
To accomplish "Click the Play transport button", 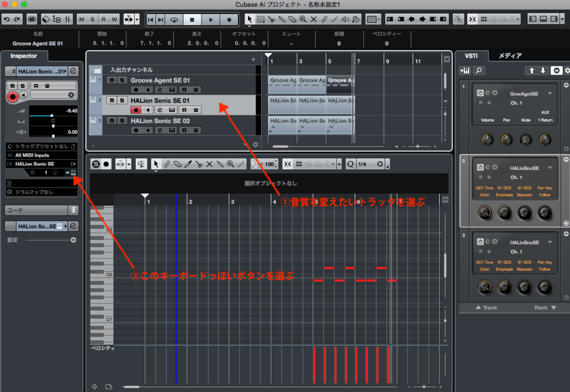I will click(210, 19).
